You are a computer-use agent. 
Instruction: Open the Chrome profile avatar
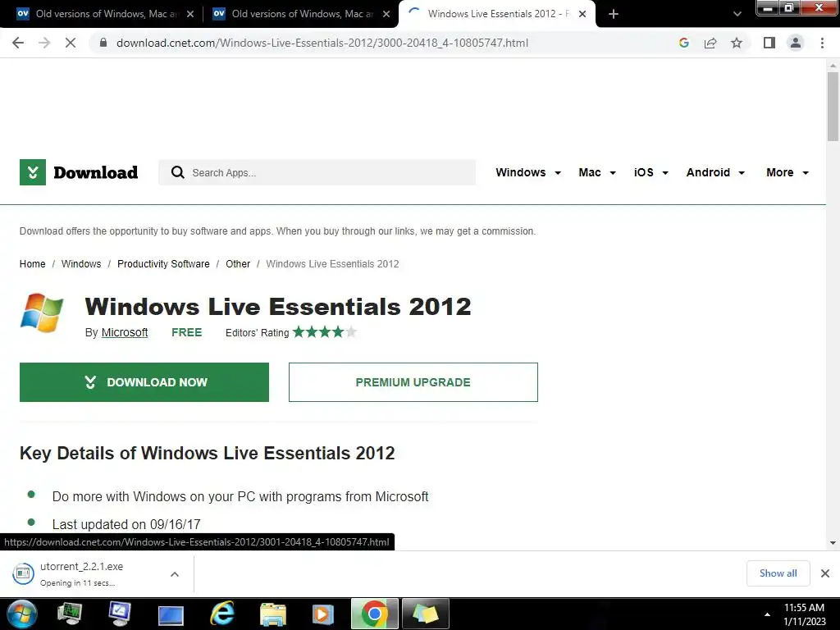coord(796,43)
